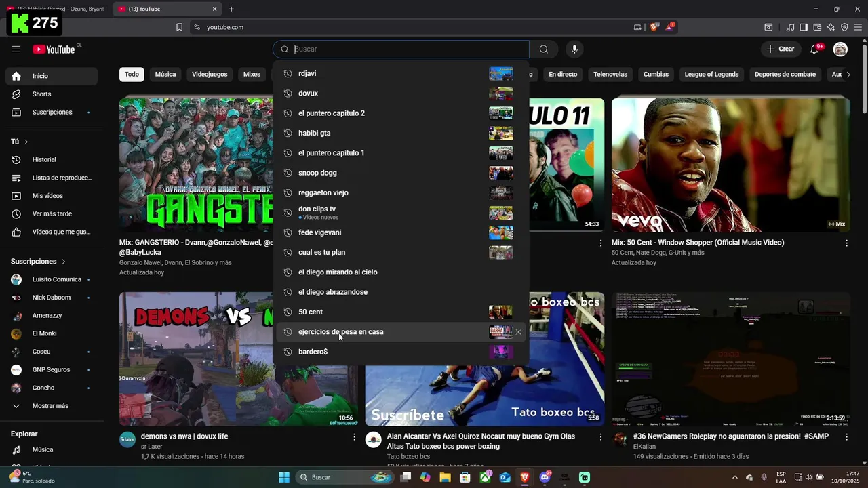Open Luisito Comunica channel

pos(52,279)
